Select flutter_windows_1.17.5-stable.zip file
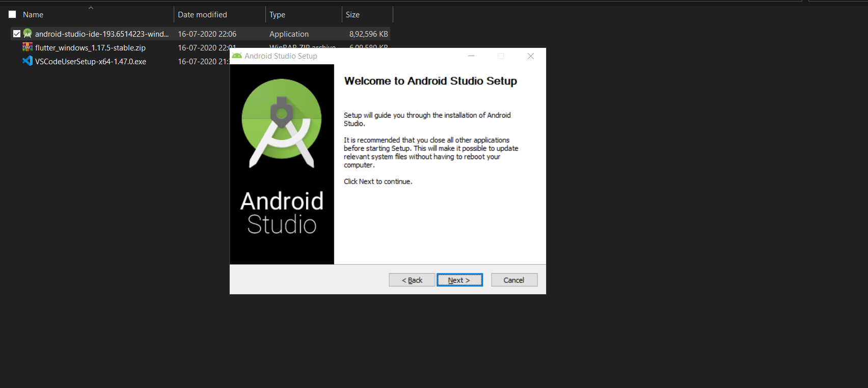 90,48
